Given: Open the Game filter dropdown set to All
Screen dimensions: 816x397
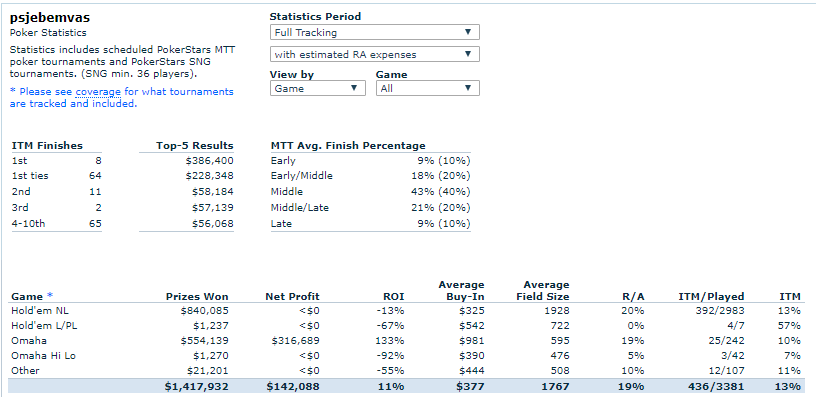Looking at the screenshot, I should tap(427, 88).
